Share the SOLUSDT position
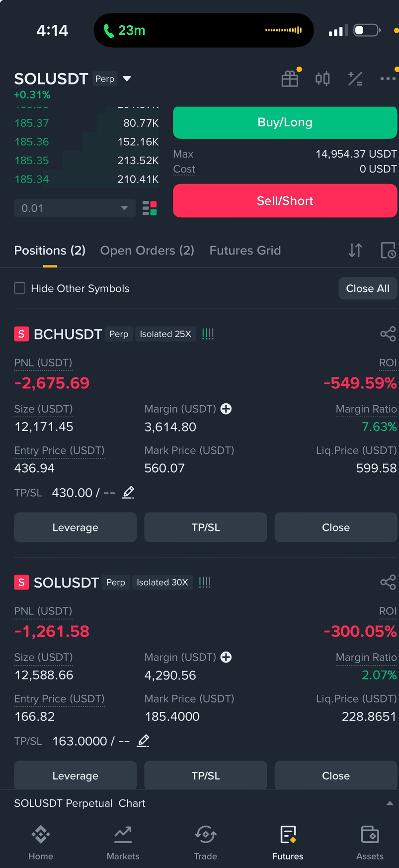 click(388, 582)
